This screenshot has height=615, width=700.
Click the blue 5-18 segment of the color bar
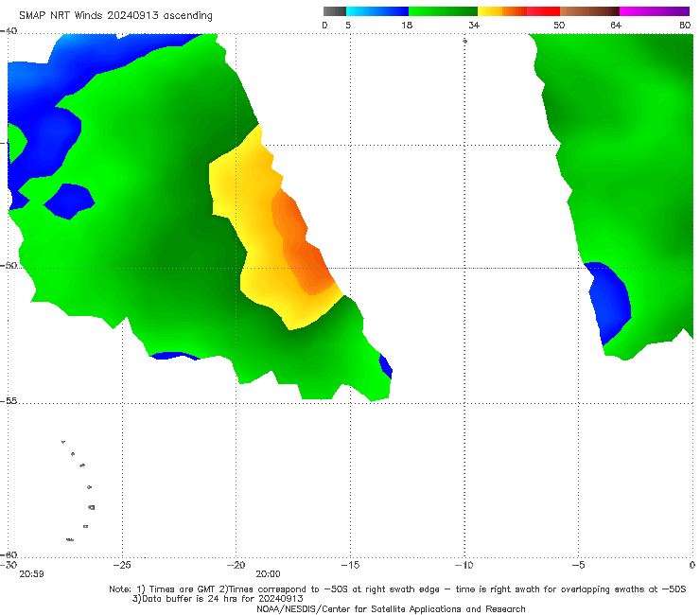point(377,11)
